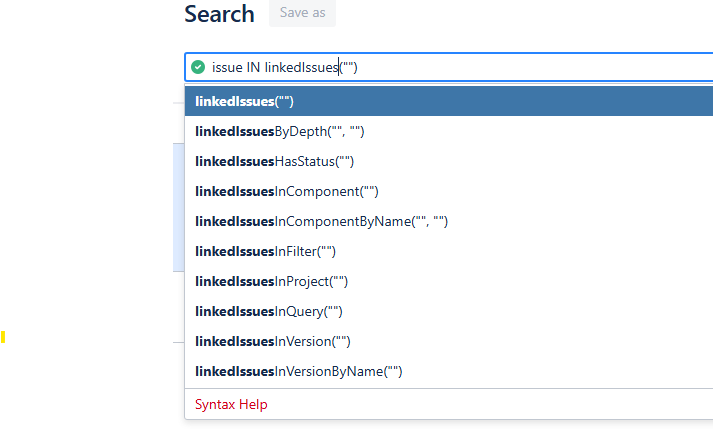The height and width of the screenshot is (434, 713).
Task: Click the word "issue" in the query
Action: [226, 67]
